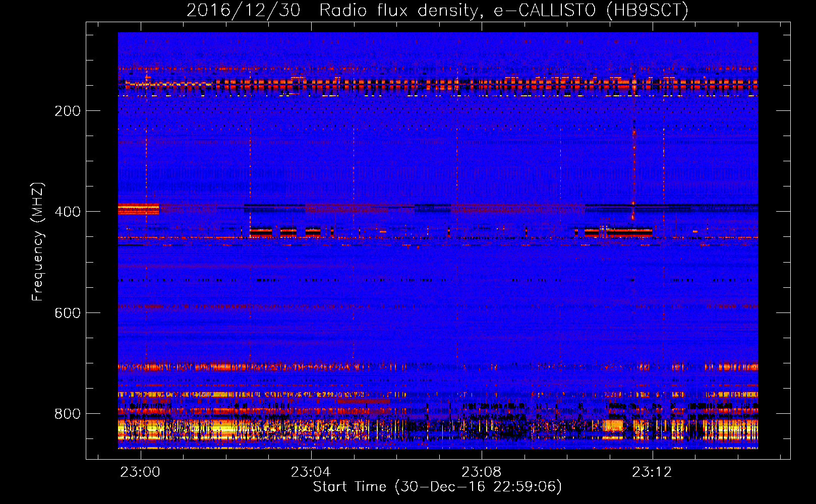Select the 400 frequency tick label

click(x=68, y=212)
